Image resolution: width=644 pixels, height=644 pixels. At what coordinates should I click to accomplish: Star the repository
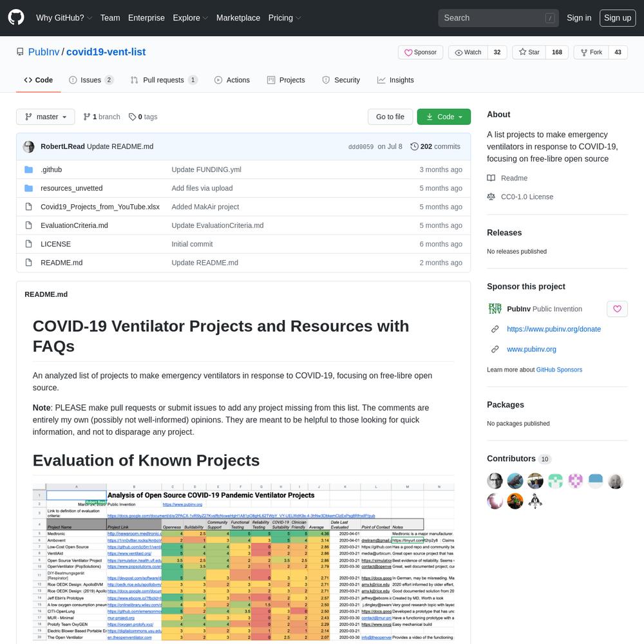529,52
